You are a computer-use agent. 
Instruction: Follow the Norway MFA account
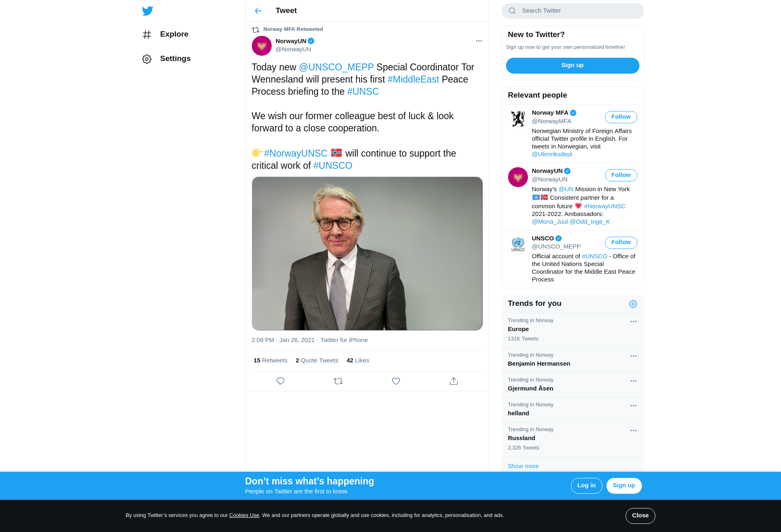click(621, 117)
